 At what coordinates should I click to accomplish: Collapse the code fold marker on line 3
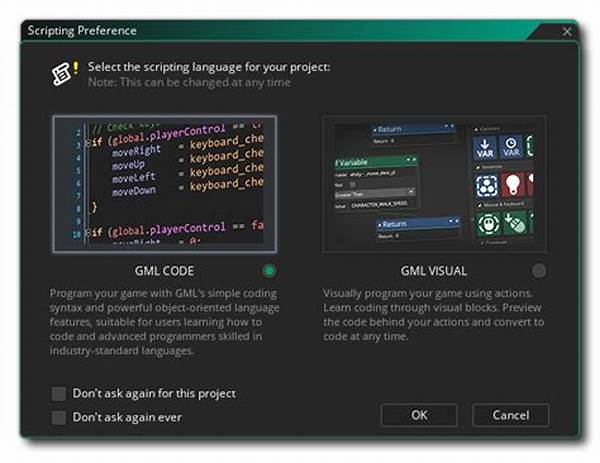(x=87, y=143)
